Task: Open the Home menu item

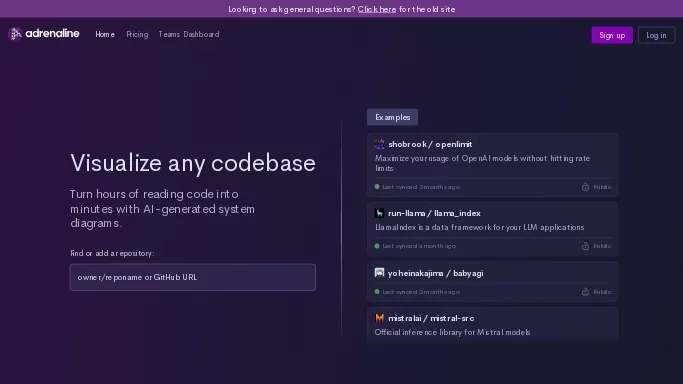Action: point(105,34)
